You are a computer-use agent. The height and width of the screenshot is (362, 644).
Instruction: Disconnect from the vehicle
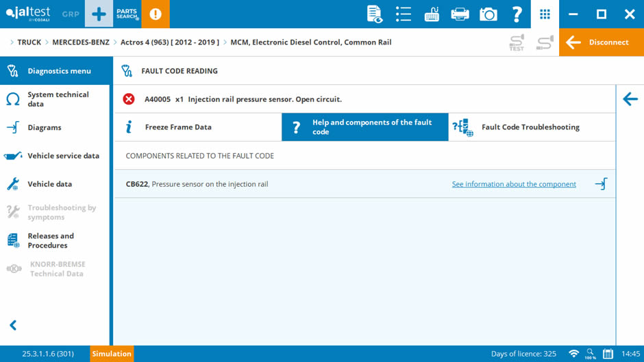coord(602,42)
